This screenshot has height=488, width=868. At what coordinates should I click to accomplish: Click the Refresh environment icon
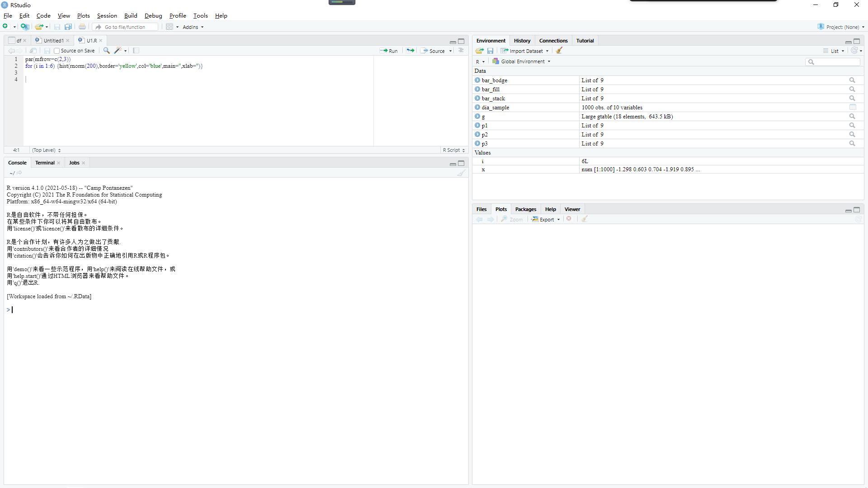(x=854, y=51)
